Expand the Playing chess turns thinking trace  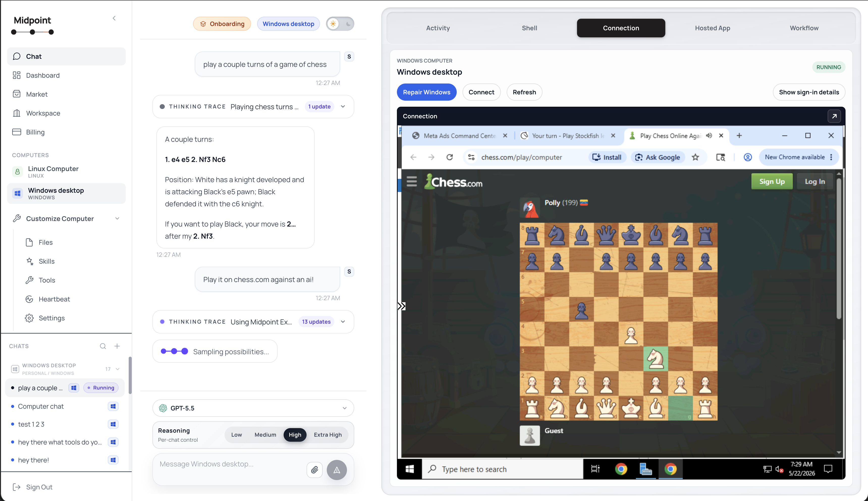pos(343,107)
